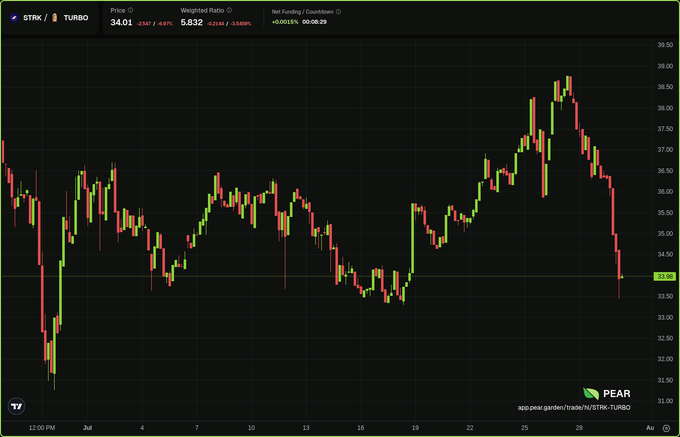Click the Jul label on the time axis
680x437 pixels.
click(x=88, y=428)
